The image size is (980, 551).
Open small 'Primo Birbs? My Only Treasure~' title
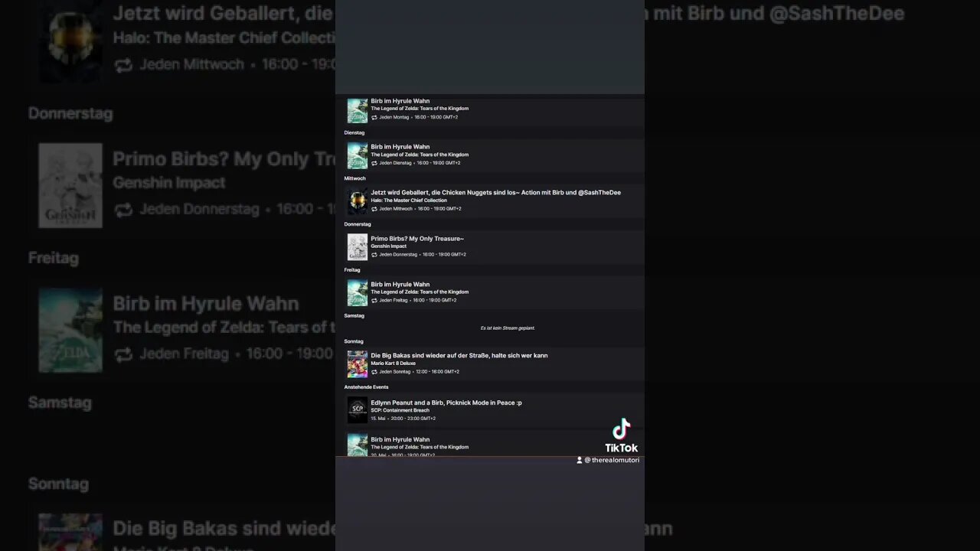click(417, 239)
